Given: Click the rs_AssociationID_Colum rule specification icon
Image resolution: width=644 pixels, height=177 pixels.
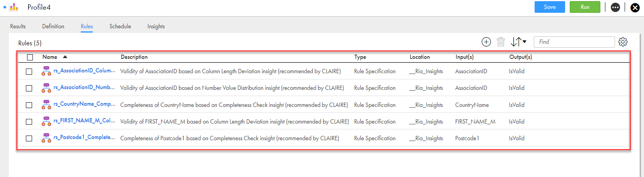Looking at the screenshot, I should [x=46, y=71].
